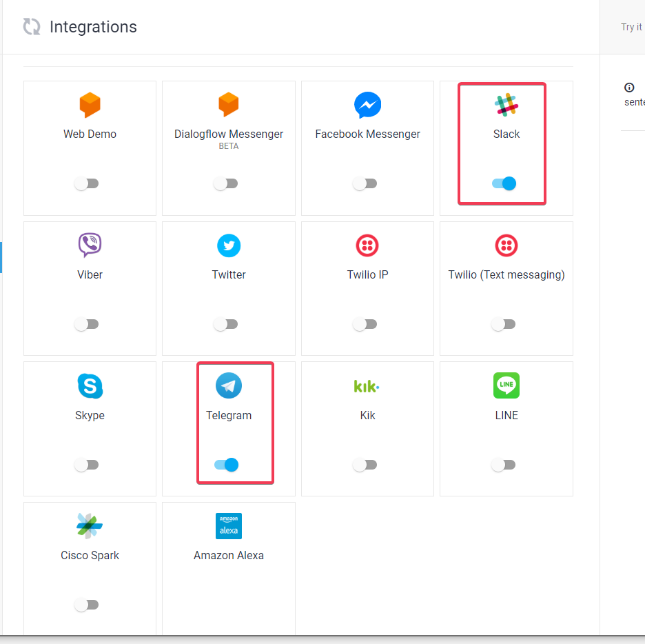Click the Dialogflow Messenger cube icon

click(229, 105)
